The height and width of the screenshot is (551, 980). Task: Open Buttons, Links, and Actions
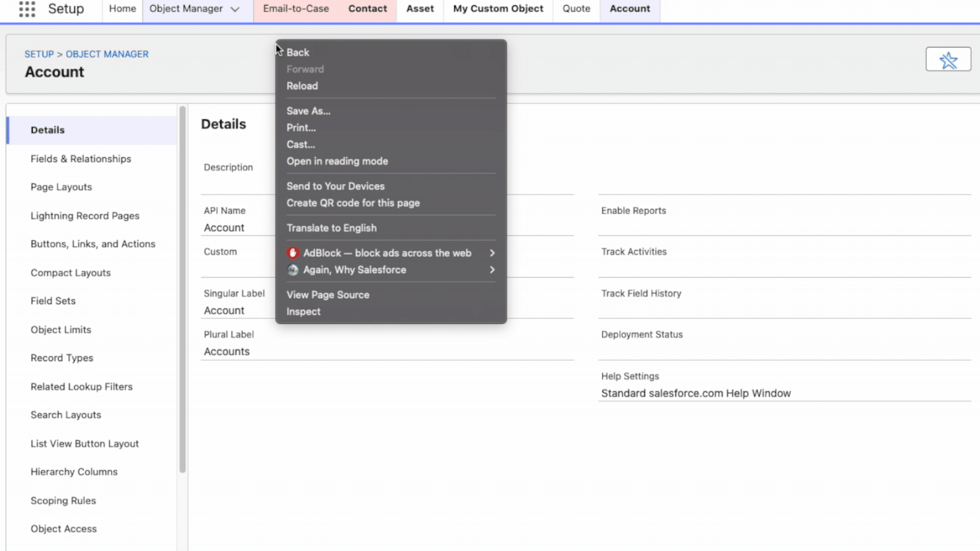point(92,244)
